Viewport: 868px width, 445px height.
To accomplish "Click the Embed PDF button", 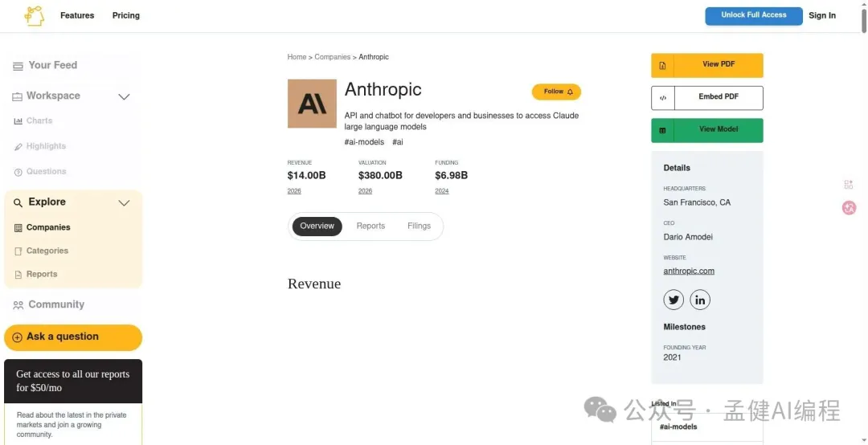I will coord(707,98).
